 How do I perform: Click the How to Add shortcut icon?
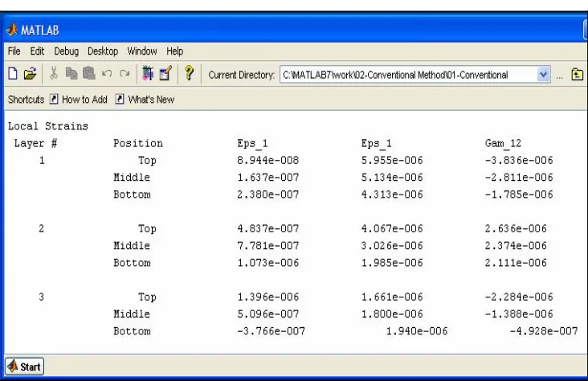coord(54,99)
